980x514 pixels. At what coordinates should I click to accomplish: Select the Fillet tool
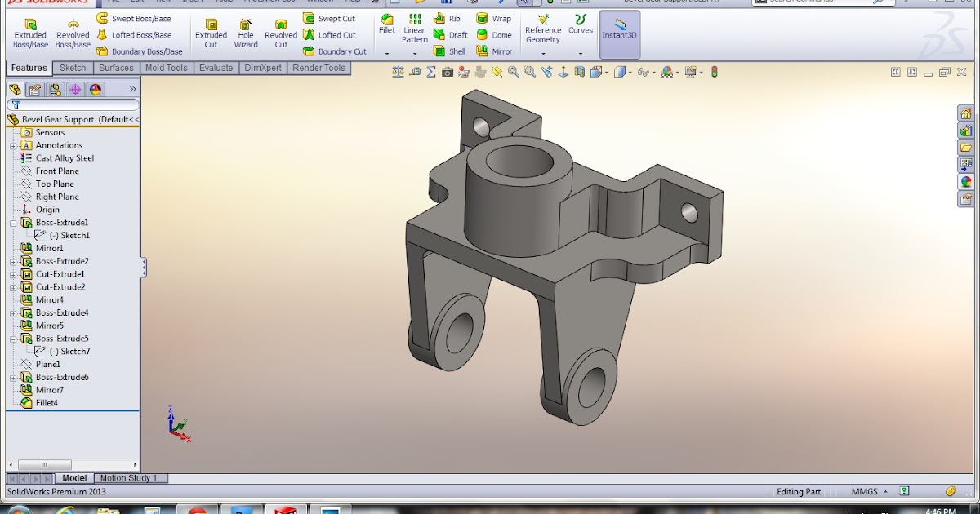[386, 33]
